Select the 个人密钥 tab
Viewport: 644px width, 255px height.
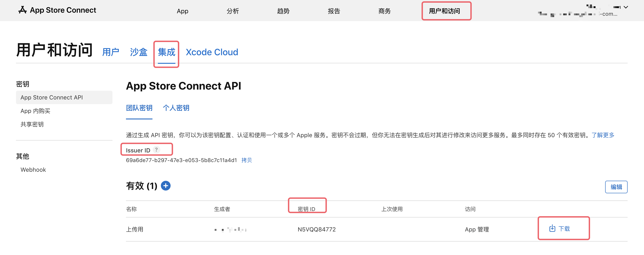[x=176, y=108]
